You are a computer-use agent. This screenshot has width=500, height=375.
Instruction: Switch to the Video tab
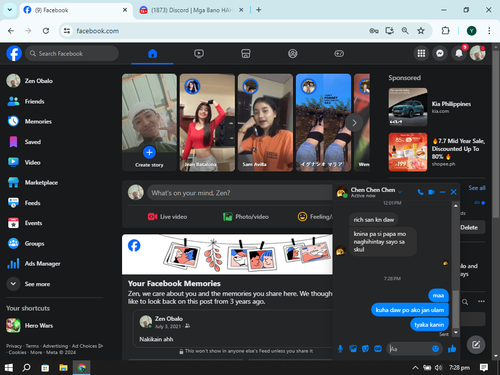point(199,53)
